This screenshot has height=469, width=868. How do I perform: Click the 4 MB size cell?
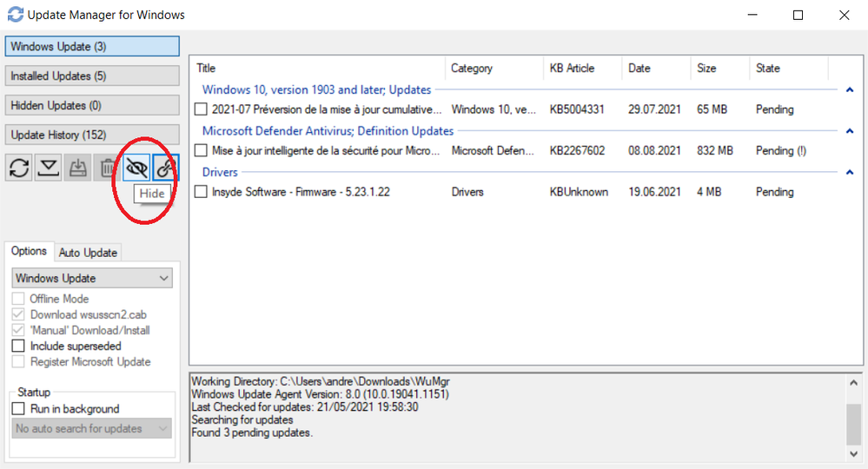tap(709, 192)
